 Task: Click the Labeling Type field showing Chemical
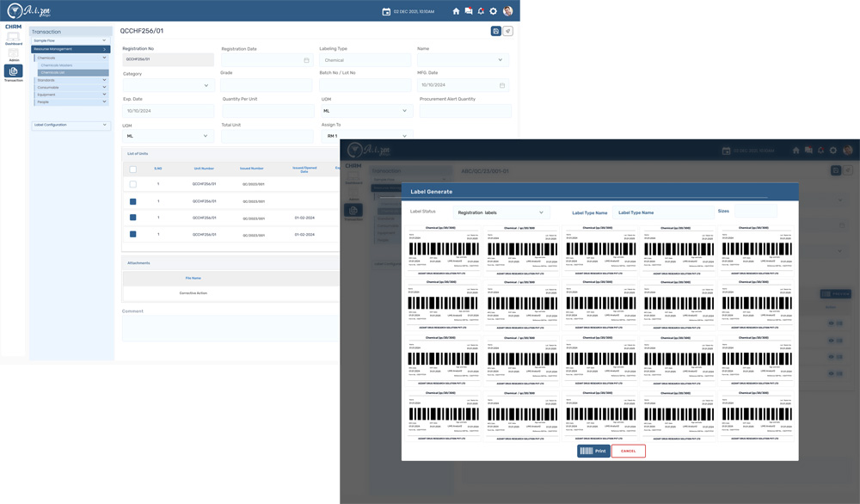[365, 60]
